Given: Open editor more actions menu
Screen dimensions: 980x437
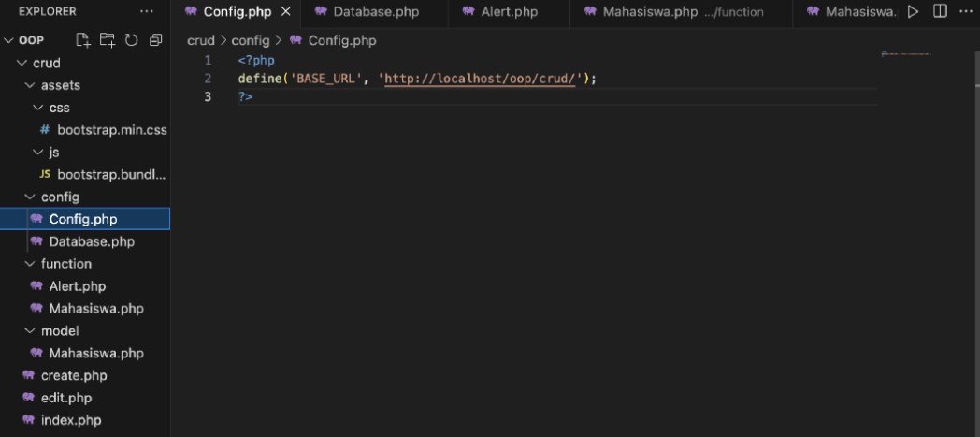Looking at the screenshot, I should pyautogui.click(x=966, y=11).
